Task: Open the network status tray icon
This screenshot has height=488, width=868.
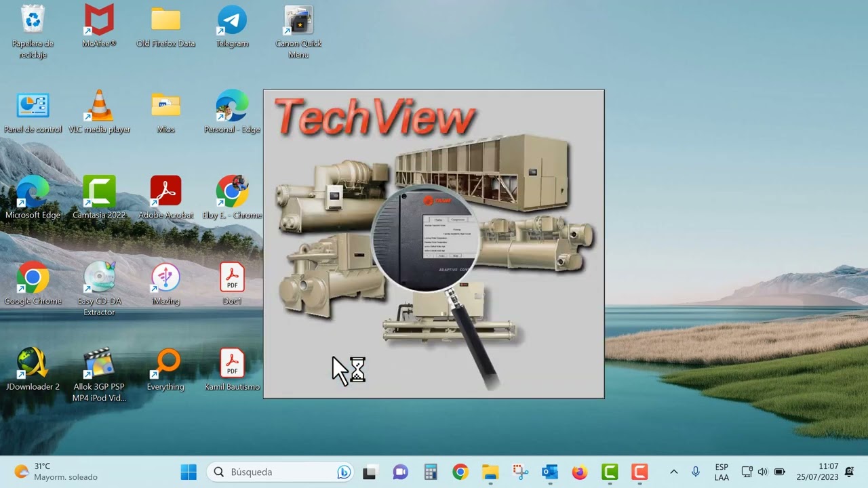Action: pos(747,472)
